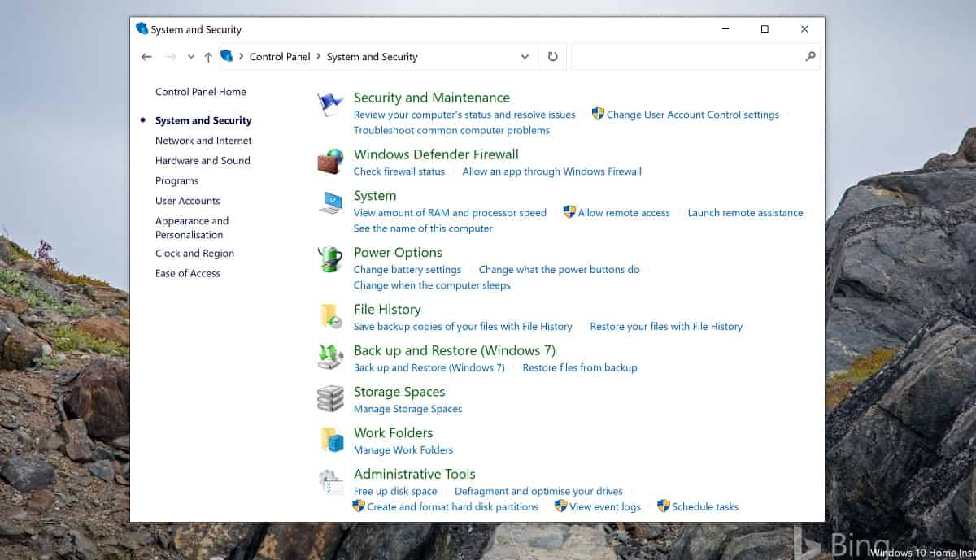Click the Power Options battery icon
The height and width of the screenshot is (560, 976).
[x=330, y=259]
